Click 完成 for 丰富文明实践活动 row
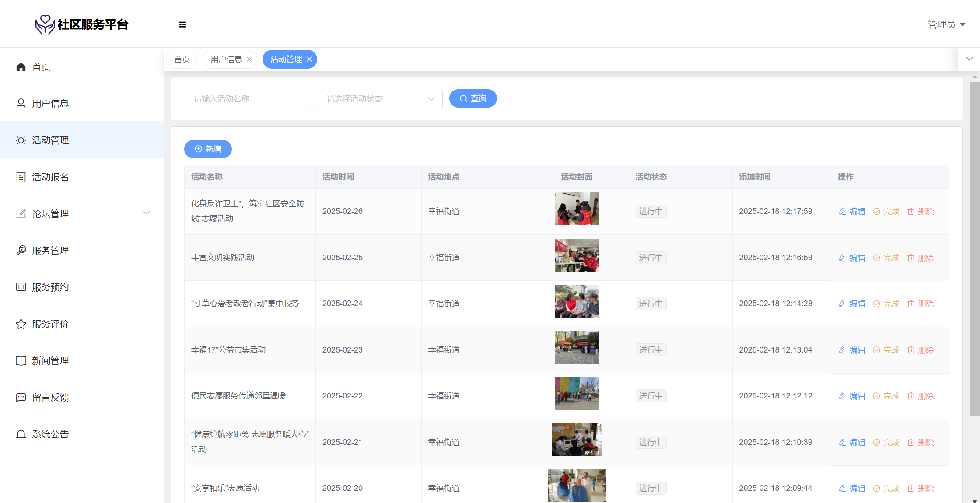The height and width of the screenshot is (503, 980). pyautogui.click(x=886, y=258)
